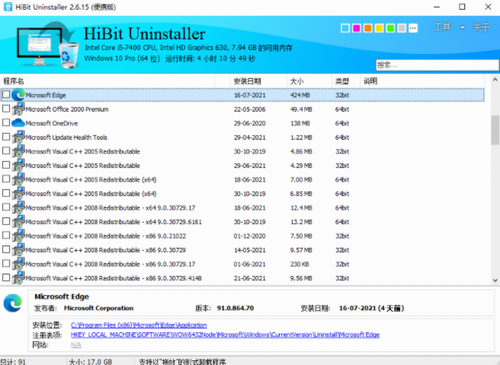The image size is (500, 365).
Task: Choose the light blue theme swatch
Action: pos(345,28)
